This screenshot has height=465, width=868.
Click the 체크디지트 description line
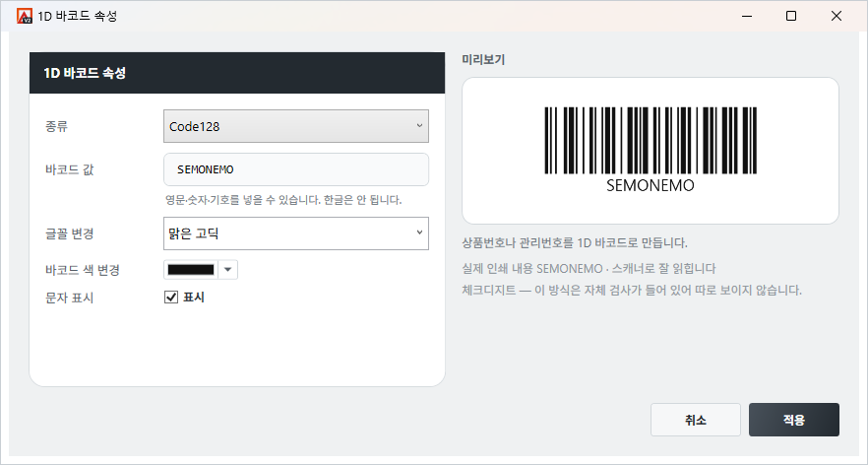(632, 290)
